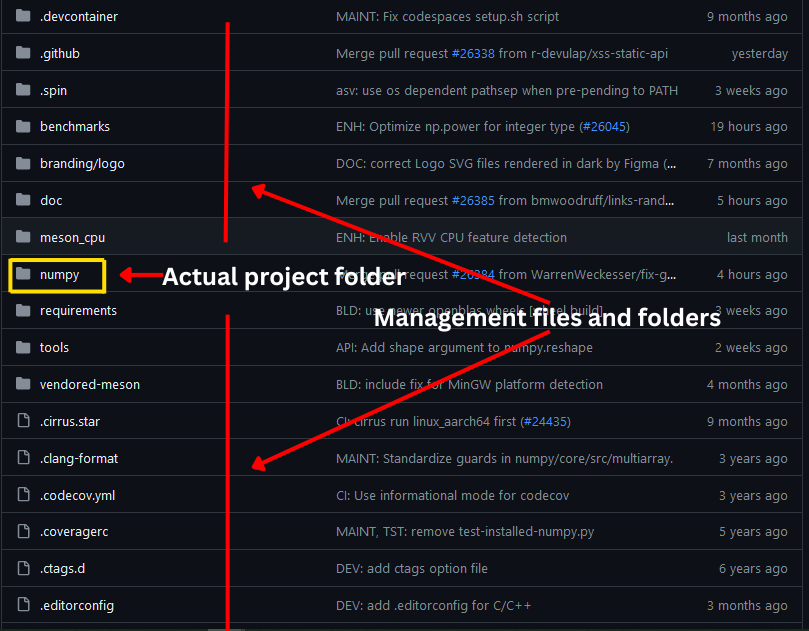Open commit 'MAINT, TST: remove test-installed-numpy.py'
This screenshot has width=809, height=631.
coord(465,532)
